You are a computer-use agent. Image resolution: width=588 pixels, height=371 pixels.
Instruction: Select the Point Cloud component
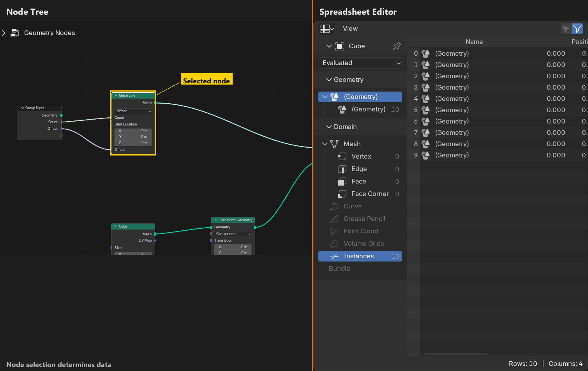click(x=360, y=231)
